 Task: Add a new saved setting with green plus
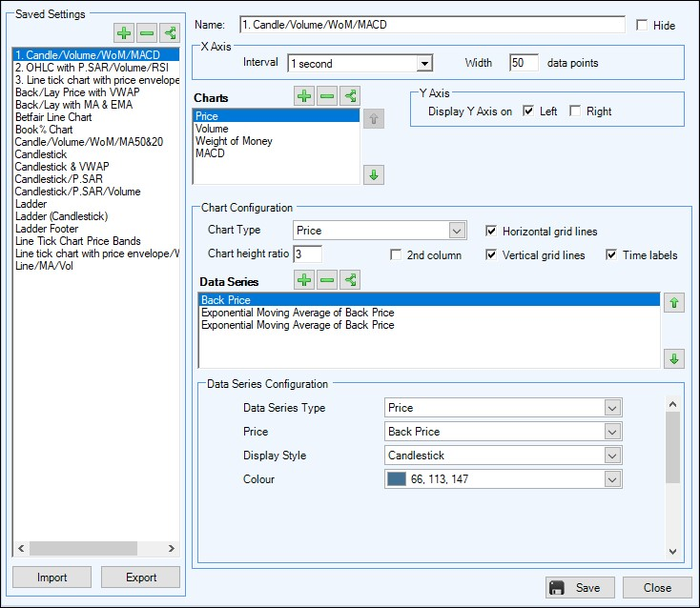pyautogui.click(x=124, y=33)
